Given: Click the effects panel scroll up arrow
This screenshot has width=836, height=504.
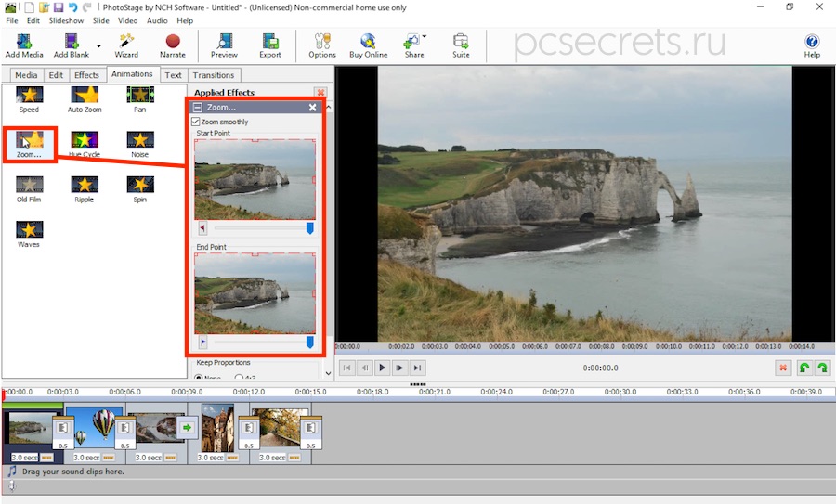Looking at the screenshot, I should [x=329, y=108].
